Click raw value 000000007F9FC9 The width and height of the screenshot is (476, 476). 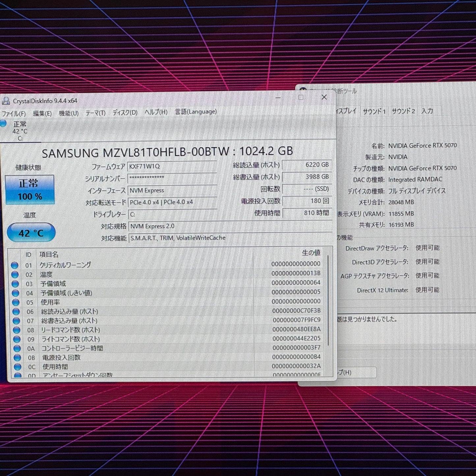(x=296, y=320)
